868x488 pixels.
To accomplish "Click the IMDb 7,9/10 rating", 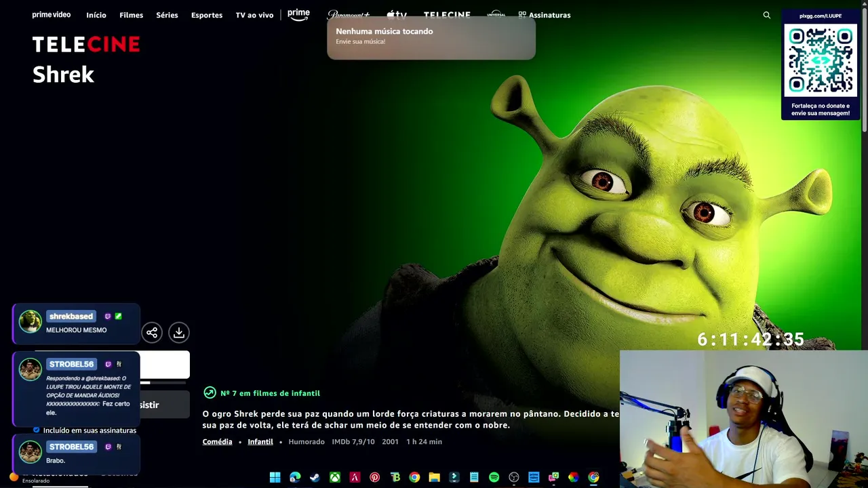I will (x=353, y=442).
